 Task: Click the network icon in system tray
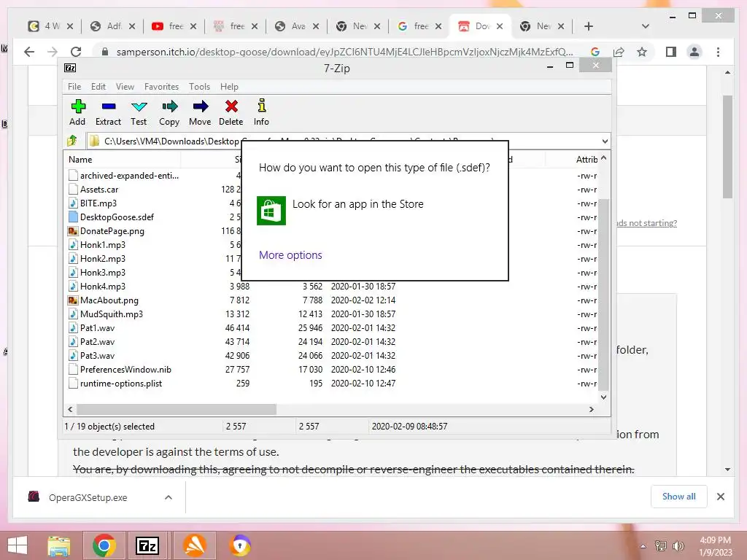[661, 546]
